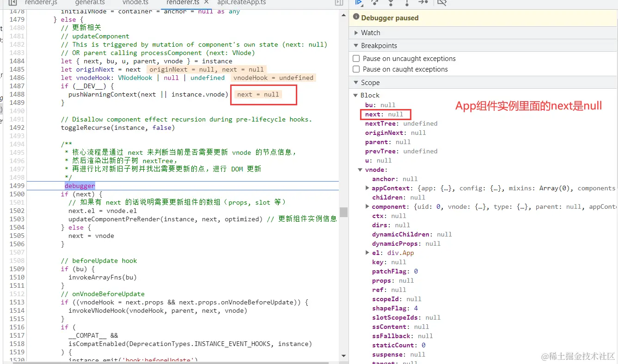This screenshot has width=618, height=364.
Task: Select the 'slotScopeIds: null' property
Action: (x=406, y=317)
